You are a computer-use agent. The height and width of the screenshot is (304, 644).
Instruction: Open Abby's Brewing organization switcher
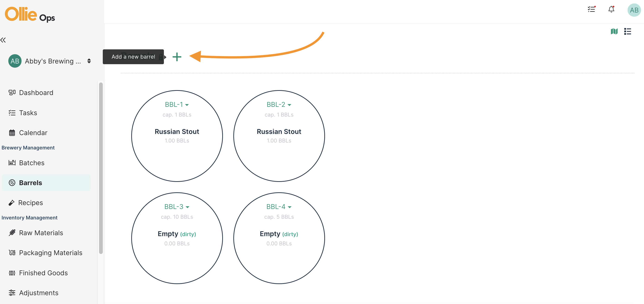(x=50, y=61)
